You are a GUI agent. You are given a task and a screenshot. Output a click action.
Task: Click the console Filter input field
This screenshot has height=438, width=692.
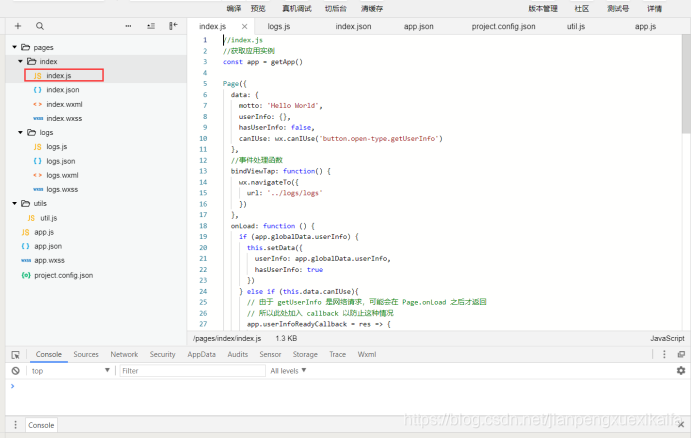[192, 371]
